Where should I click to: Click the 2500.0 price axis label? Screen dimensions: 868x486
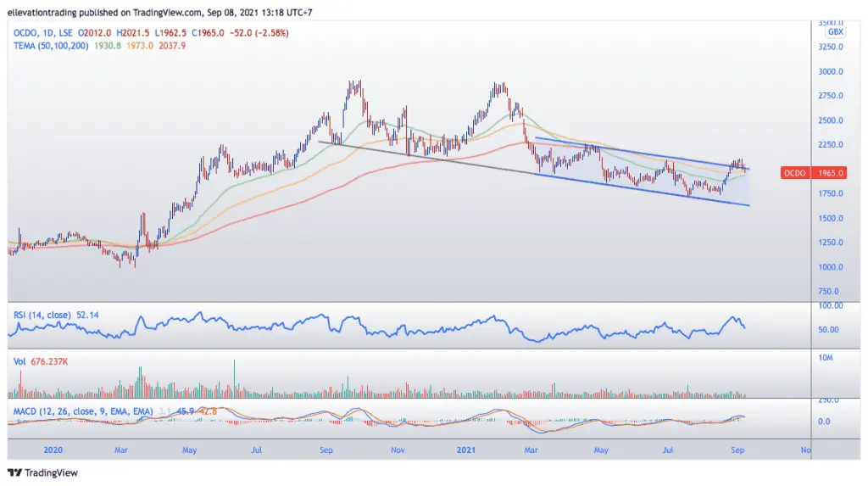(831, 120)
